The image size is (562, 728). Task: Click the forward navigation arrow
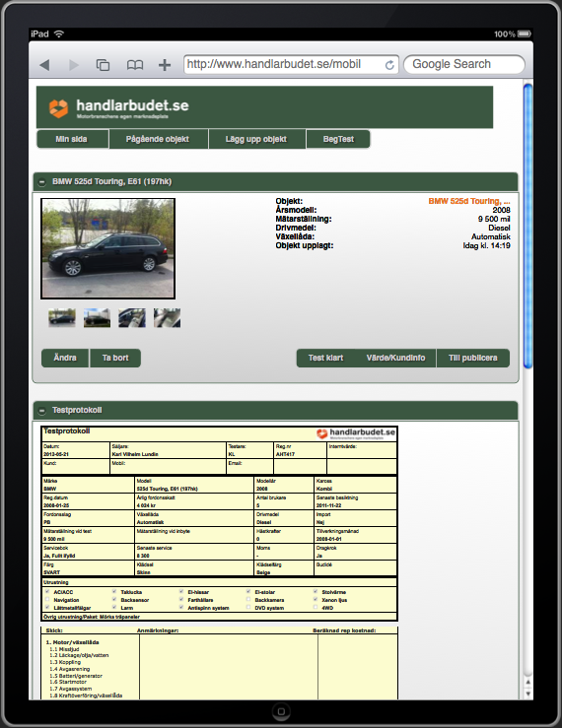(x=73, y=65)
